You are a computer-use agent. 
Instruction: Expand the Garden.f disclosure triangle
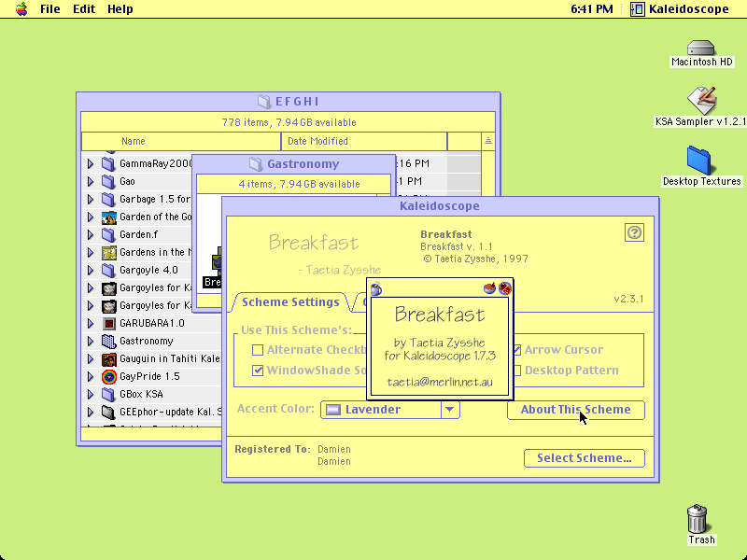point(91,235)
